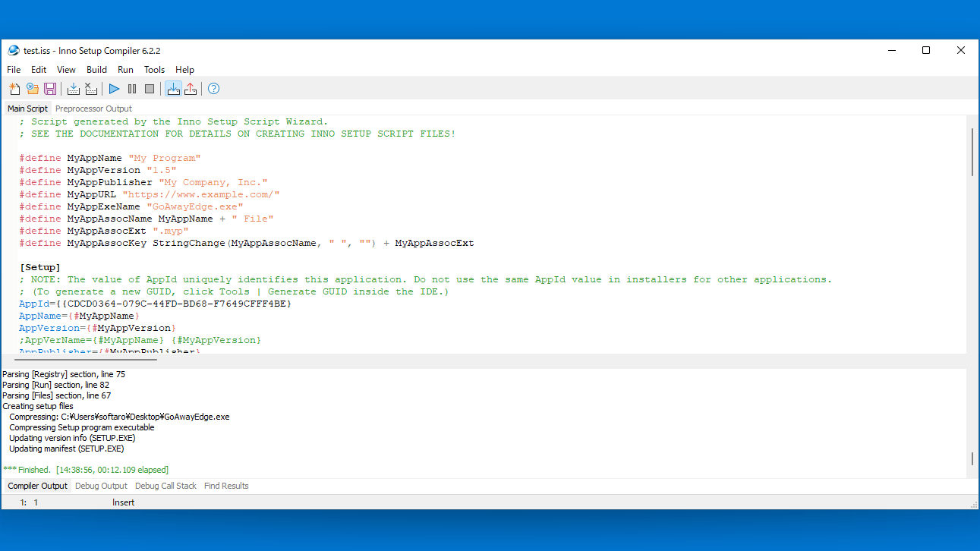Open the Edit menu
The image size is (980, 551).
tap(39, 70)
